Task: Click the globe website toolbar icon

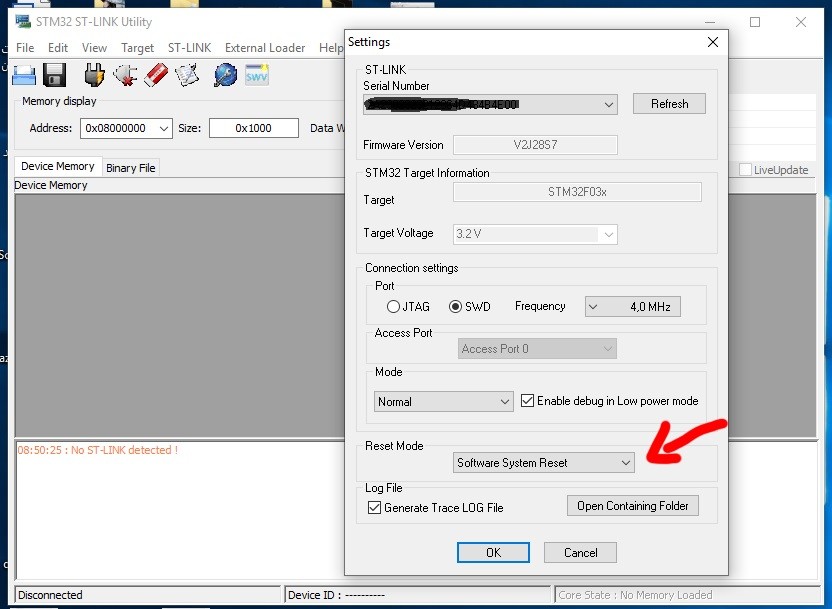Action: (x=226, y=75)
